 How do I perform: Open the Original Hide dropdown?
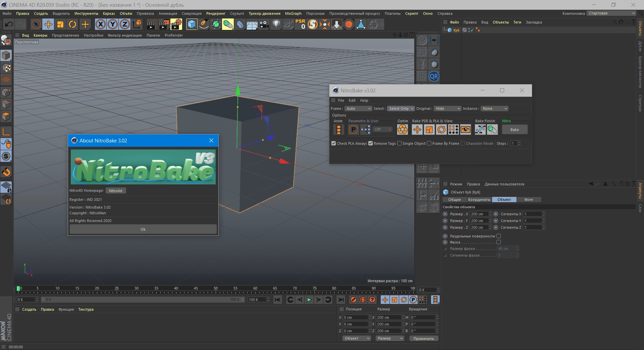(447, 108)
